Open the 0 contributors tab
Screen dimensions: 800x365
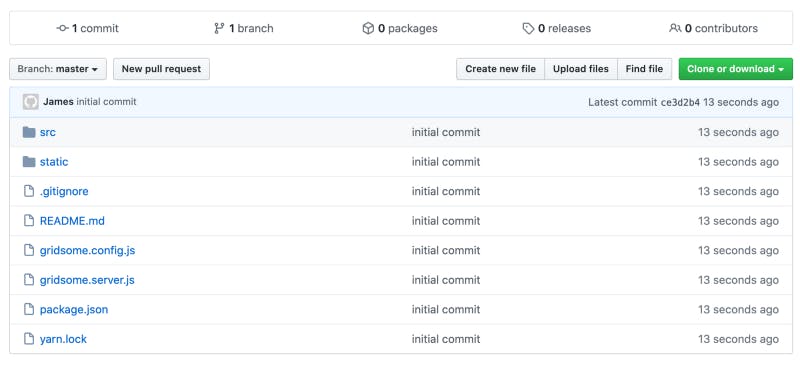[713, 29]
